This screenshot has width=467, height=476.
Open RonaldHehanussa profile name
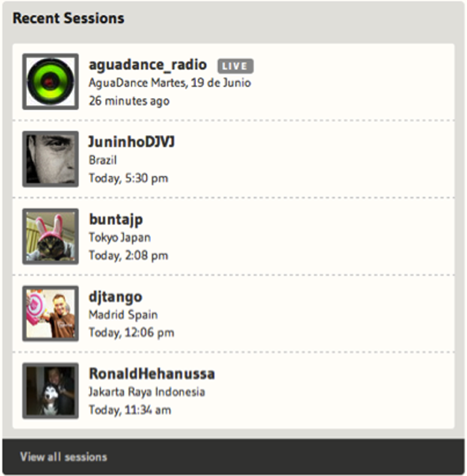(x=152, y=373)
